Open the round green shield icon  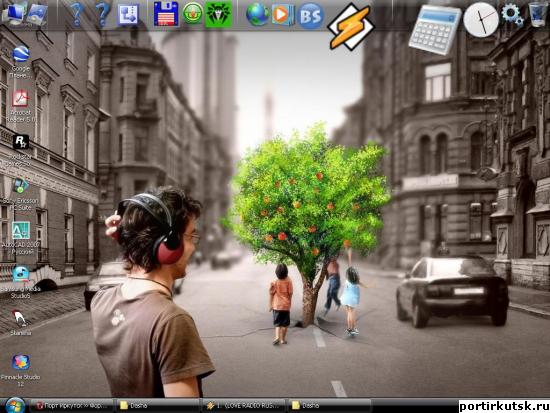coord(193,14)
